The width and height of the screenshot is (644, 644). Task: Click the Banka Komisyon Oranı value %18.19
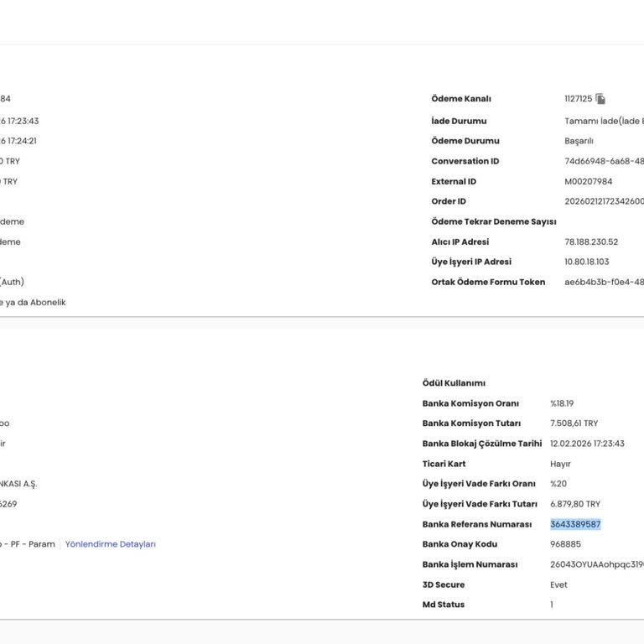click(x=562, y=403)
